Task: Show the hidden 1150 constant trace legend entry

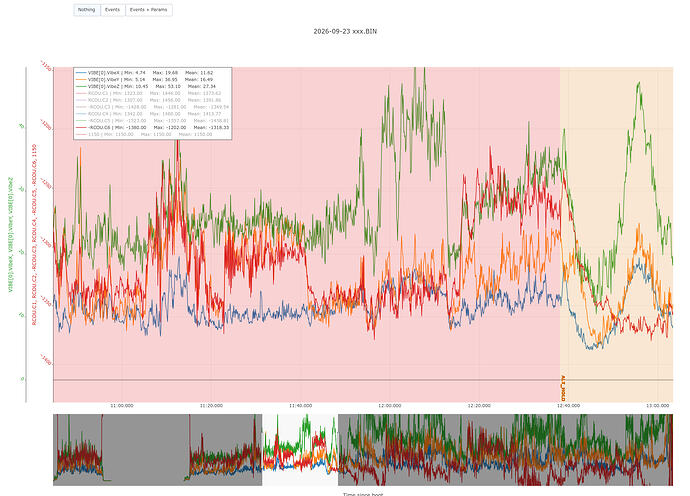Action: pyautogui.click(x=144, y=134)
